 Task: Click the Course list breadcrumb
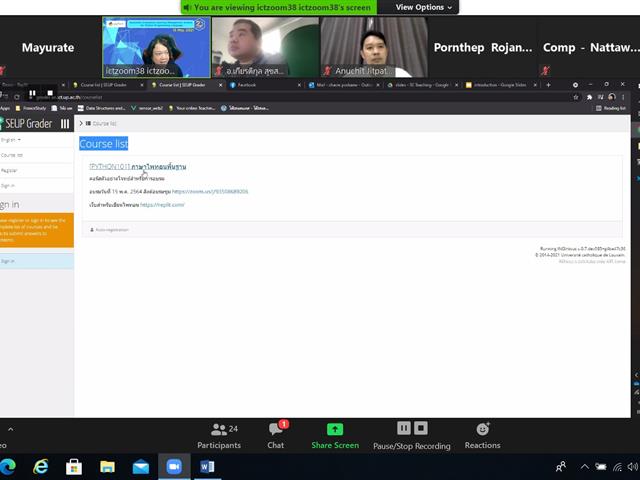tap(104, 123)
